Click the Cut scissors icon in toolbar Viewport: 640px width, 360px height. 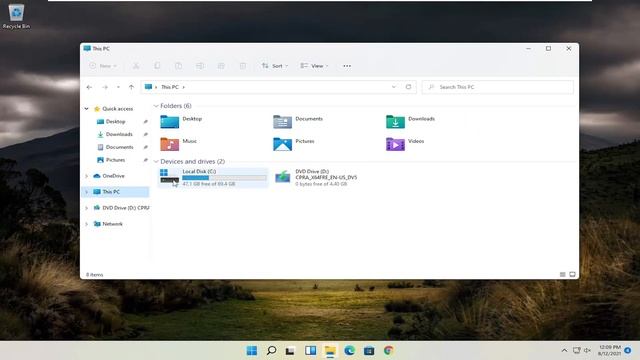136,66
